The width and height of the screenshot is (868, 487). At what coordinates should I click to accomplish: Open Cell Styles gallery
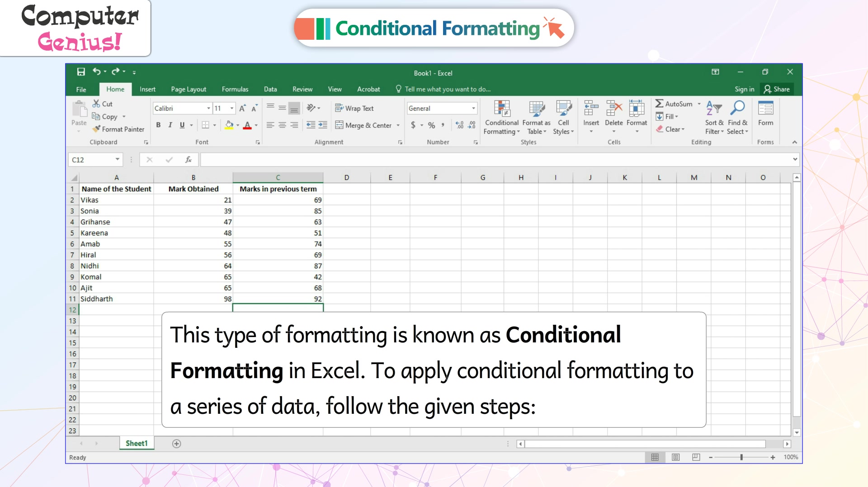(x=563, y=117)
